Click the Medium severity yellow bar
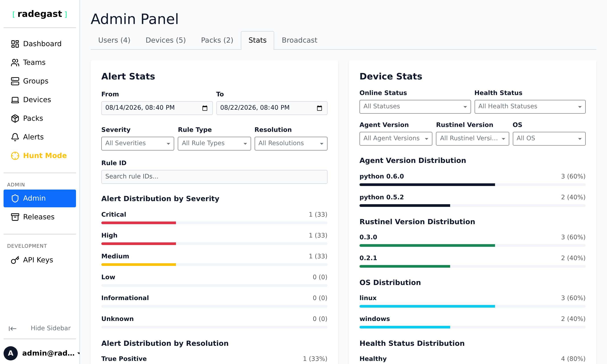This screenshot has height=364, width=607. click(139, 265)
